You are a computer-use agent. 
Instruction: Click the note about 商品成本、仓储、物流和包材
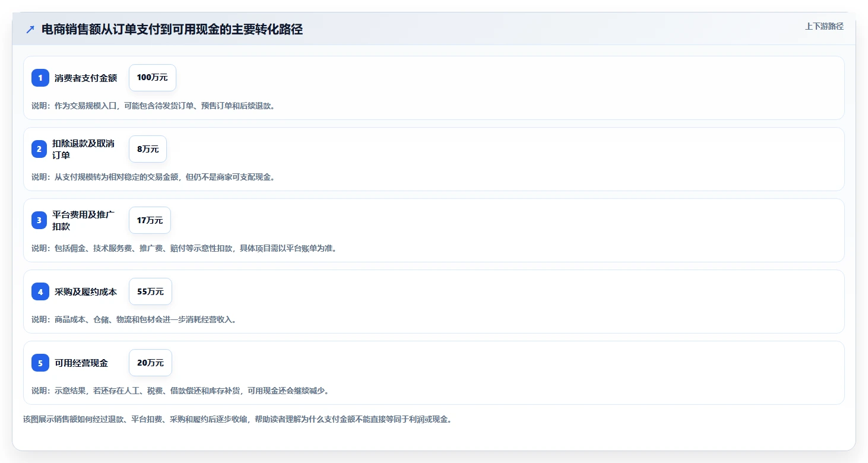click(134, 319)
